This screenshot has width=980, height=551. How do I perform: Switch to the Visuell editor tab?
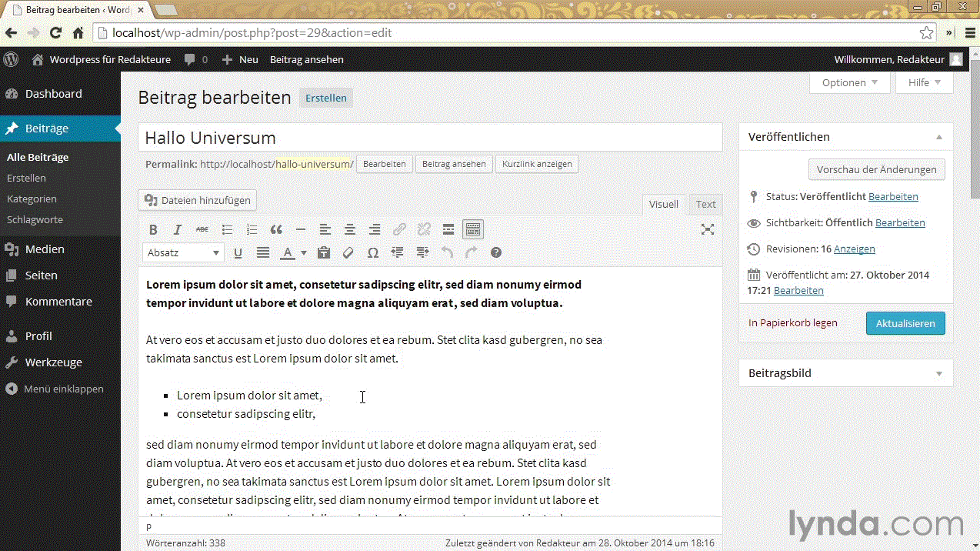click(x=664, y=204)
